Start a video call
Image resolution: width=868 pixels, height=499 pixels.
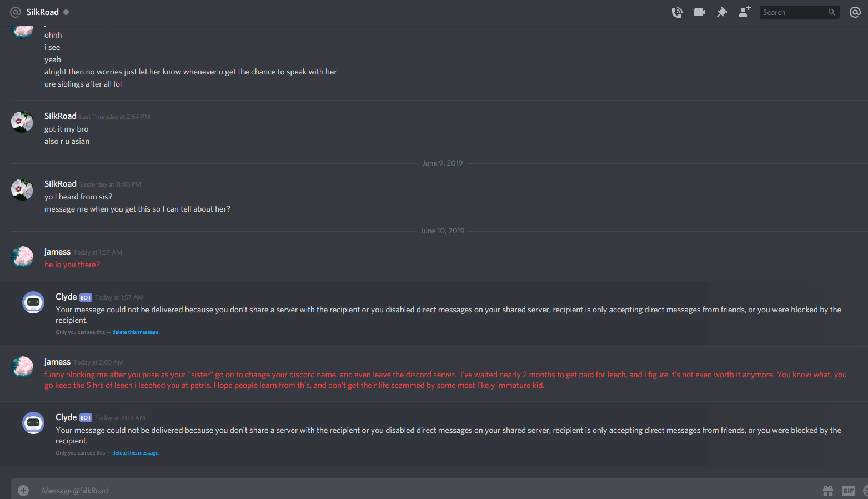[x=699, y=12]
